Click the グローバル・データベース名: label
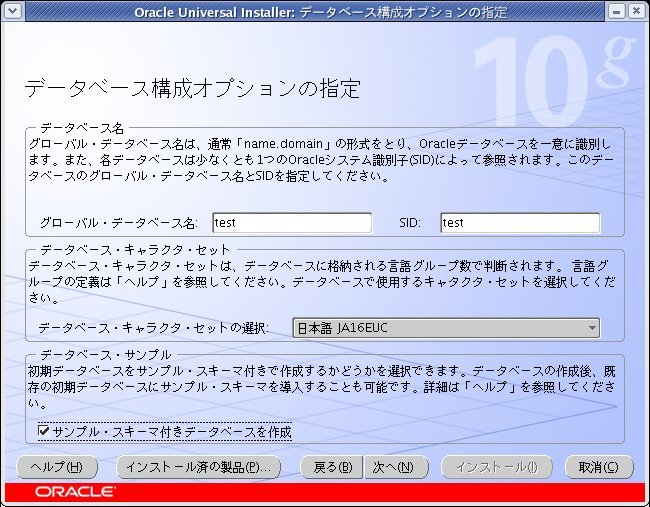 point(119,223)
